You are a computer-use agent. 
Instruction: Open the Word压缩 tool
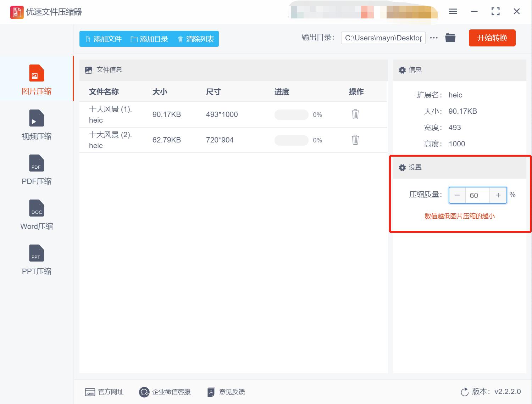click(x=36, y=214)
